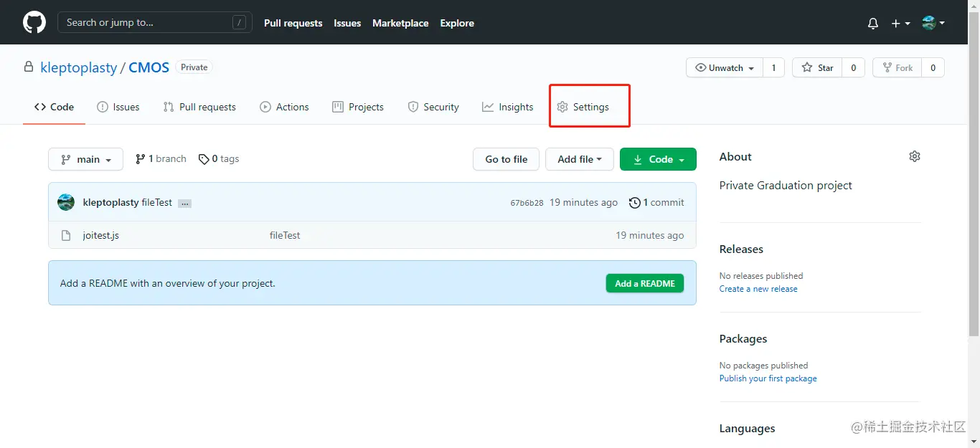Viewport: 980px width, 448px height.
Task: View the 1 branch link
Action: (161, 159)
